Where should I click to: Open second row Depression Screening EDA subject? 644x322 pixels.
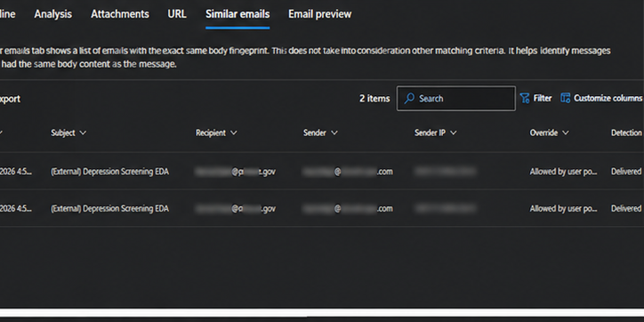tap(109, 209)
